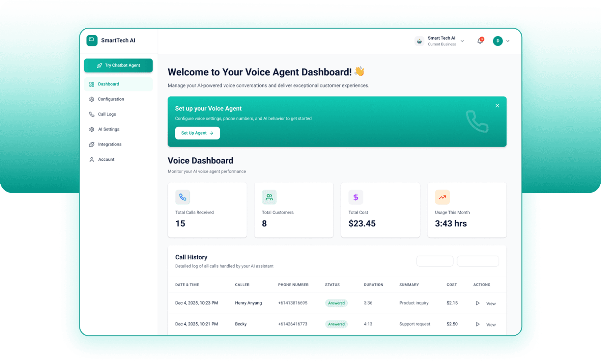Switch to the Call Logs section
This screenshot has width=601, height=364.
[x=107, y=114]
